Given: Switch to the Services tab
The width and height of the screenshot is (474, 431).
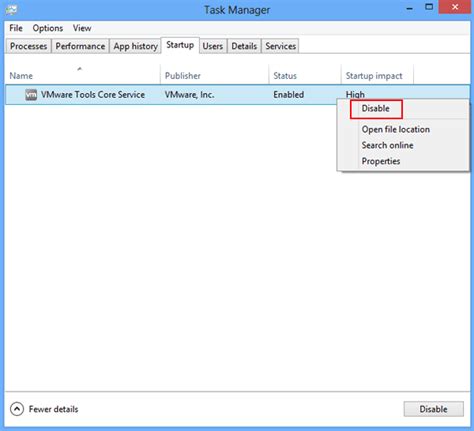Looking at the screenshot, I should click(281, 46).
